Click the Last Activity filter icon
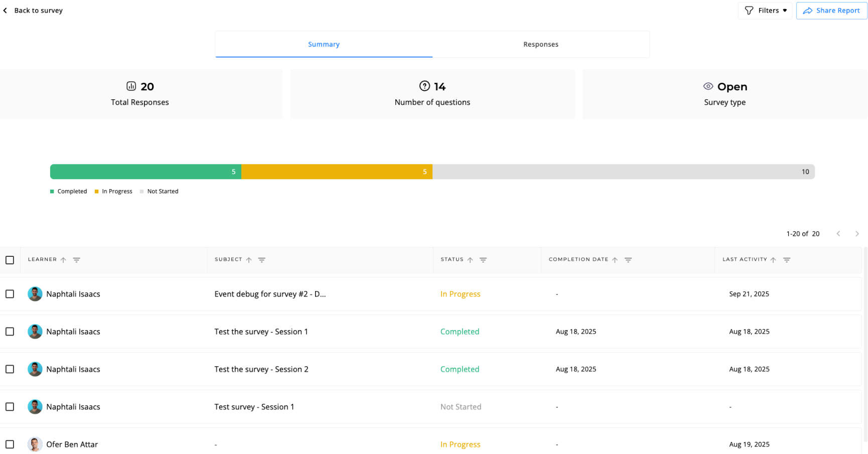The height and width of the screenshot is (454, 868). [x=787, y=260]
